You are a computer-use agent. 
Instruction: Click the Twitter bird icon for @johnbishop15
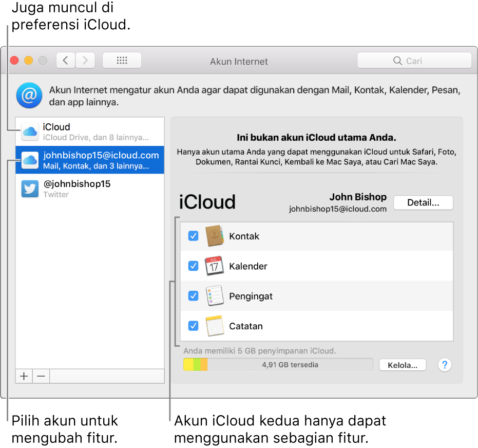[x=30, y=189]
